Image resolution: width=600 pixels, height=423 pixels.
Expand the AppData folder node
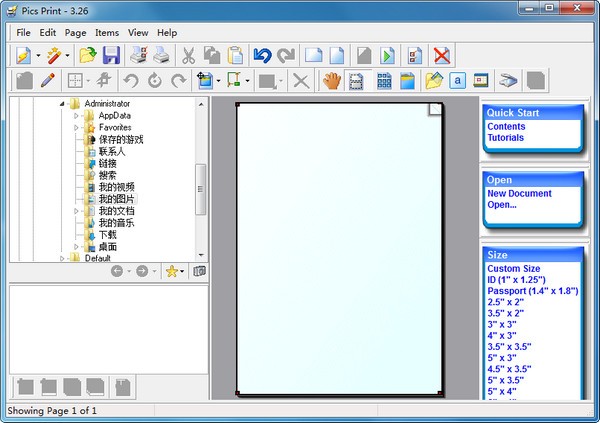pos(76,116)
